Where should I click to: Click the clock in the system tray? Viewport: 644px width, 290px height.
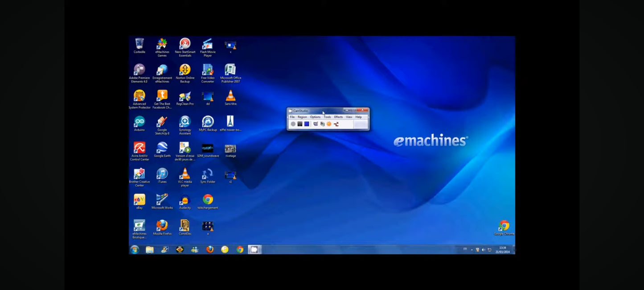click(x=502, y=249)
